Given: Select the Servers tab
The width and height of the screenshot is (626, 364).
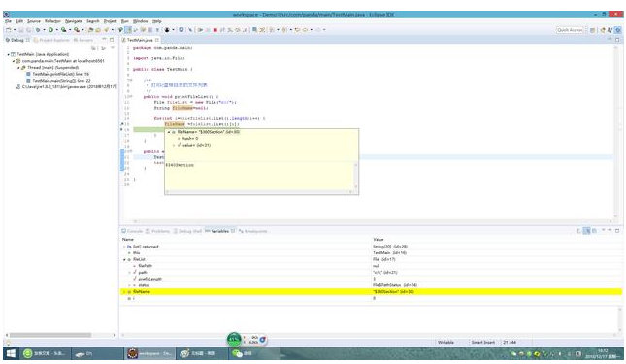Looking at the screenshot, I should [x=83, y=40].
